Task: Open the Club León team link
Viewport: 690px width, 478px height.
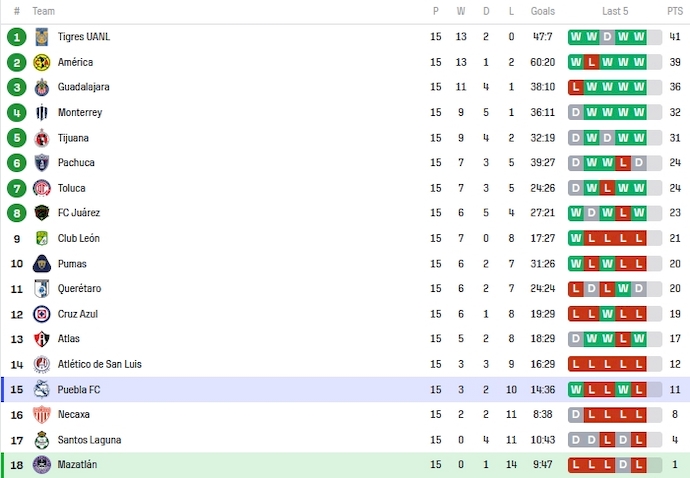Action: (x=80, y=239)
